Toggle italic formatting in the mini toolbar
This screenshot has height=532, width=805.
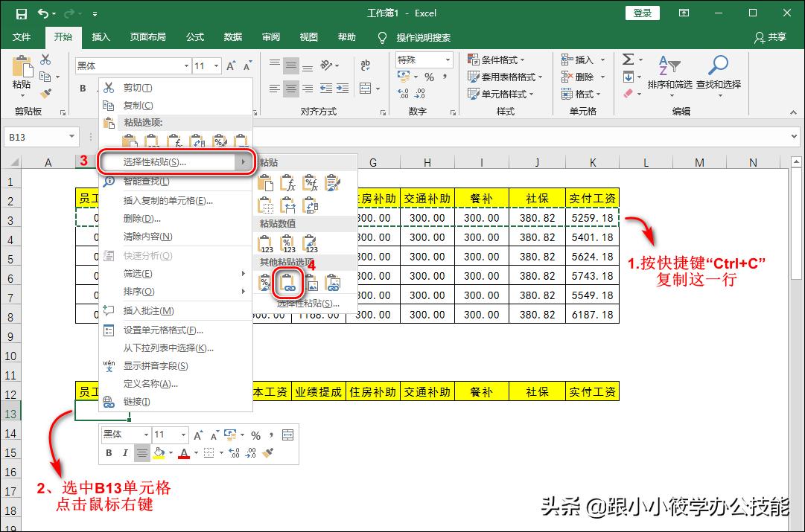(125, 452)
